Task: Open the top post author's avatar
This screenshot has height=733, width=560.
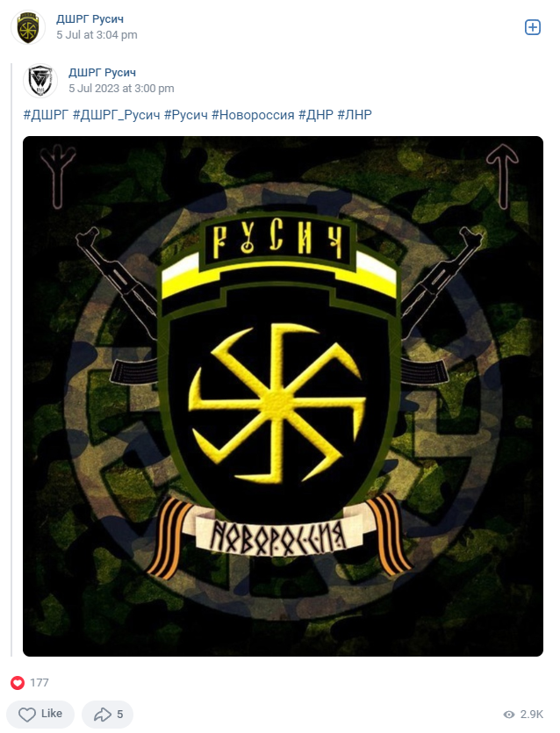Action: tap(28, 27)
